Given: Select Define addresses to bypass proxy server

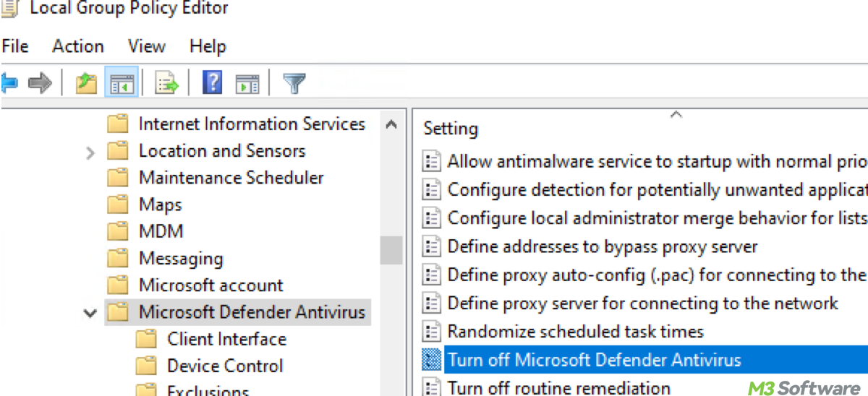Looking at the screenshot, I should point(603,246).
